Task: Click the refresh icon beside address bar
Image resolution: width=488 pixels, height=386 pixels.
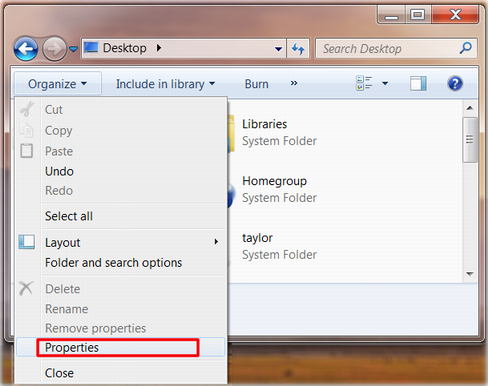Action: pos(298,49)
